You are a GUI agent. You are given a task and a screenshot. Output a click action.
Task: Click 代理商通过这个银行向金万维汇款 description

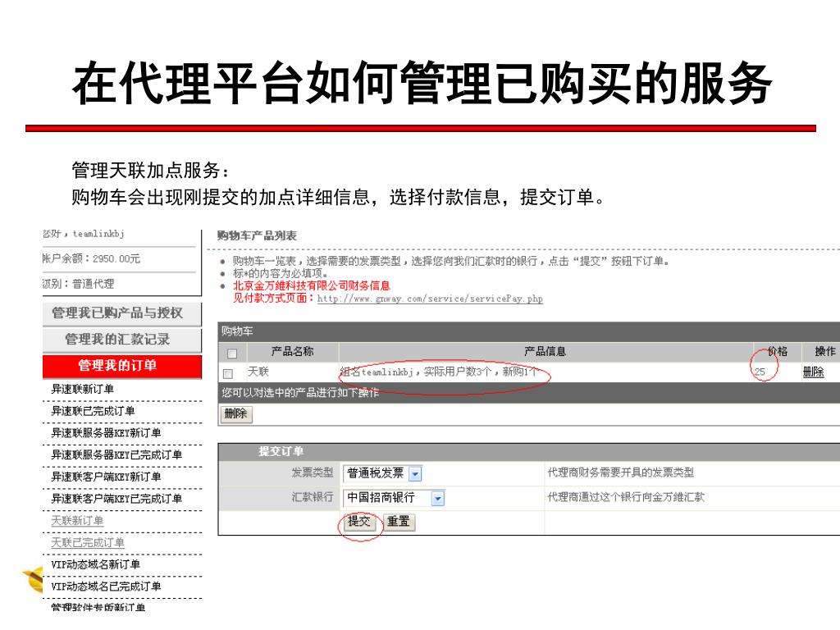coord(626,497)
